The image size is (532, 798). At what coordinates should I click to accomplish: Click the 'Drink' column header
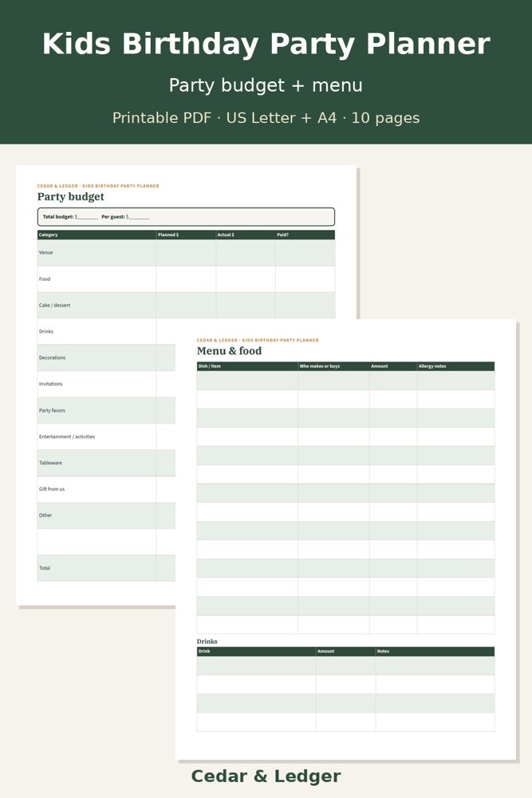click(256, 651)
